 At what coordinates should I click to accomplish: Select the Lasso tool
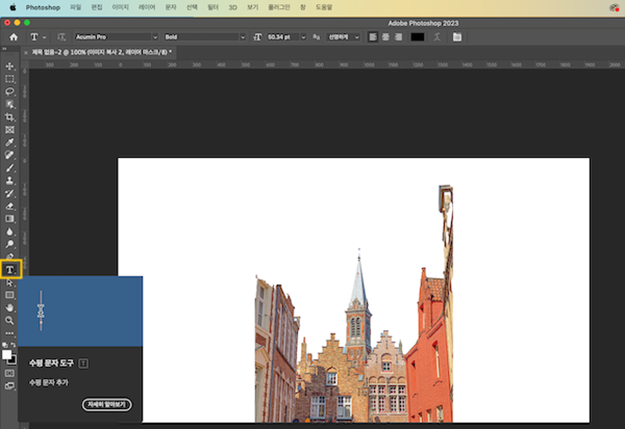(10, 91)
